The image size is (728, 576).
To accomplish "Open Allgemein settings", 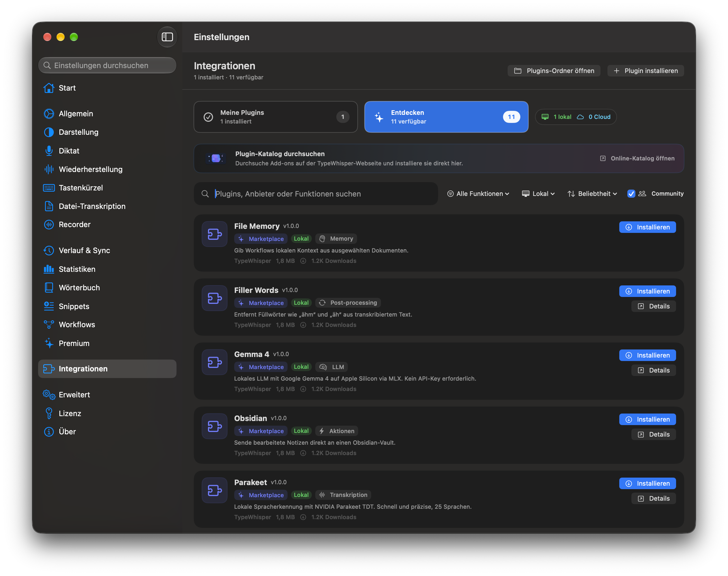I will tap(107, 114).
